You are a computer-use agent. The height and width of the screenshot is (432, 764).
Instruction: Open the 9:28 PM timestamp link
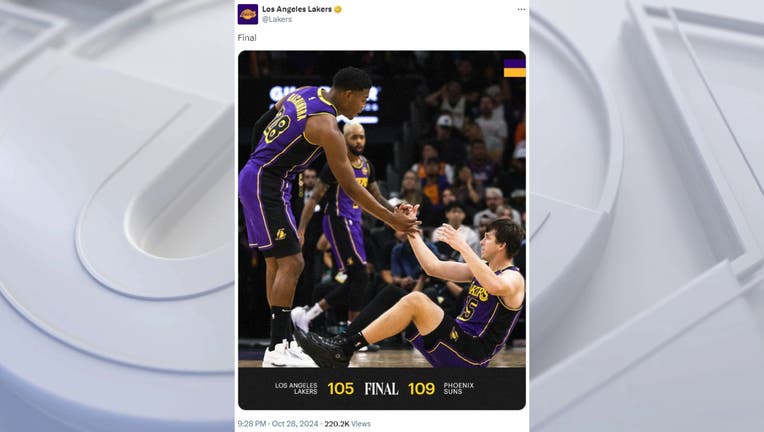coord(252,424)
